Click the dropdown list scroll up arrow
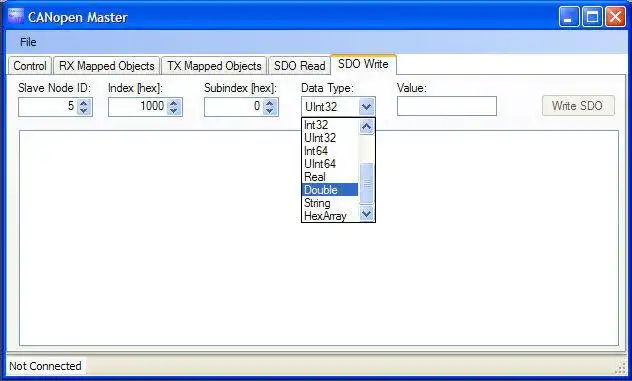The height and width of the screenshot is (381, 632). tap(366, 127)
